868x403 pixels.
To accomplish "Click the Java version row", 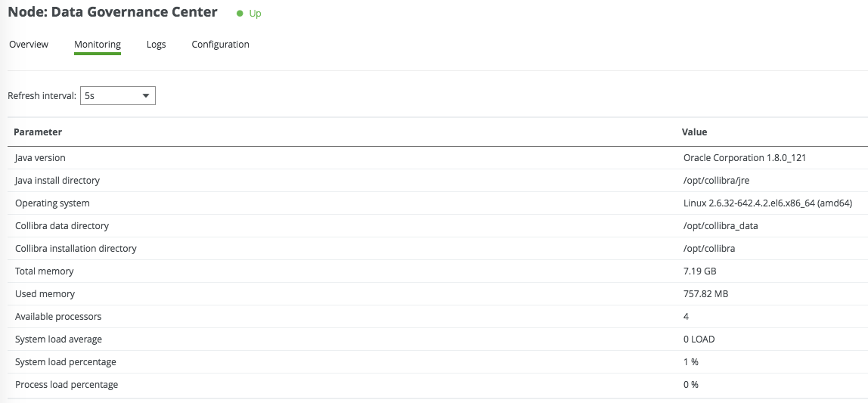I will (x=40, y=158).
